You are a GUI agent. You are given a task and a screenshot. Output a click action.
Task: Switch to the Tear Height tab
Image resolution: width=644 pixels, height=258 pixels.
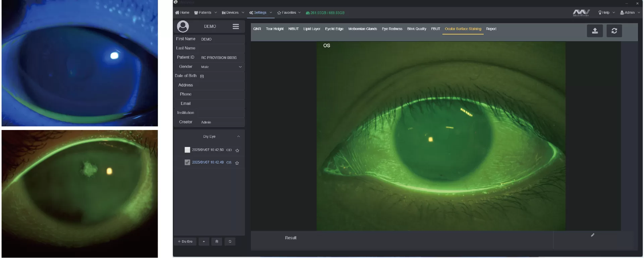point(275,29)
